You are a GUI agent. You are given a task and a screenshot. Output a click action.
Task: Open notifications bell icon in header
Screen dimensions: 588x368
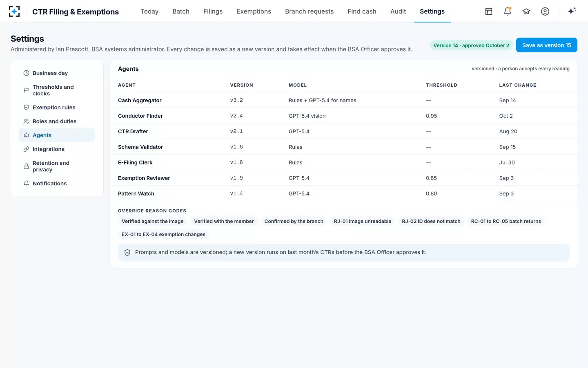(x=508, y=11)
